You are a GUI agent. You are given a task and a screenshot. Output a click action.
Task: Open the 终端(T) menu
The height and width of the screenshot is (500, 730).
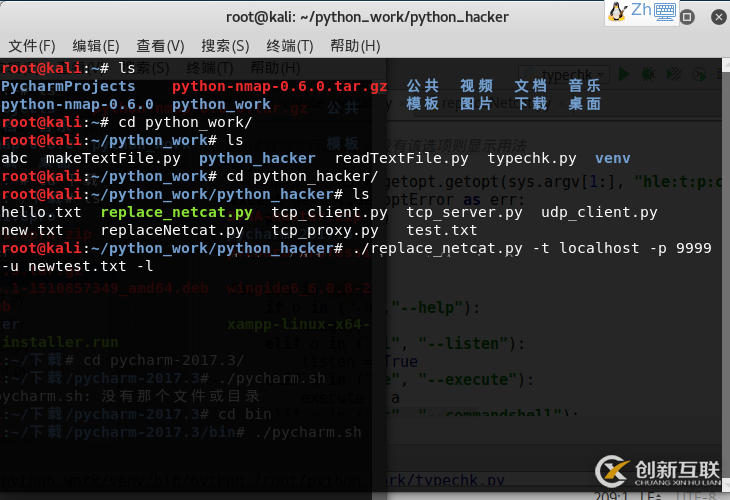pos(290,46)
